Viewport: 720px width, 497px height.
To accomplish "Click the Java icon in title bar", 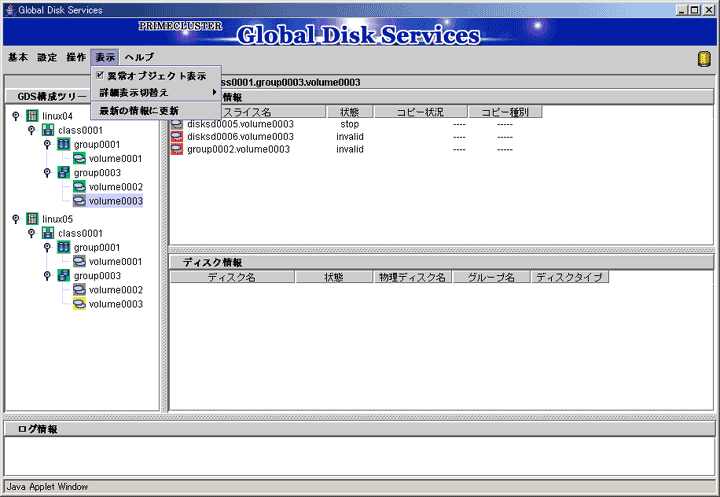I will point(10,10).
